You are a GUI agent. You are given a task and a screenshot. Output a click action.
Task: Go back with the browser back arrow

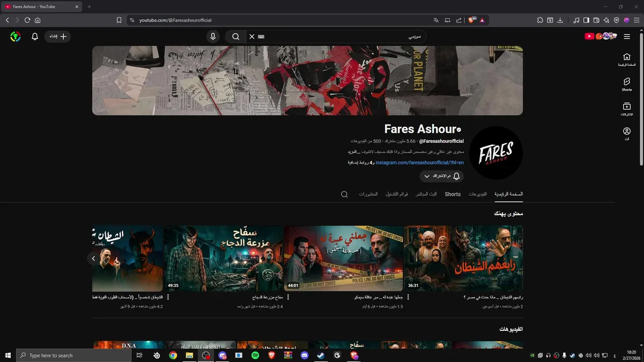7,20
